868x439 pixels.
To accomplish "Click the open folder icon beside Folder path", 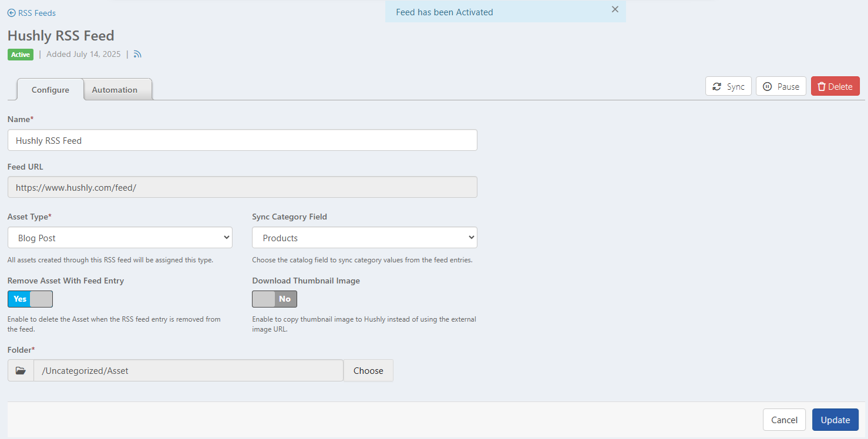I will click(x=21, y=370).
